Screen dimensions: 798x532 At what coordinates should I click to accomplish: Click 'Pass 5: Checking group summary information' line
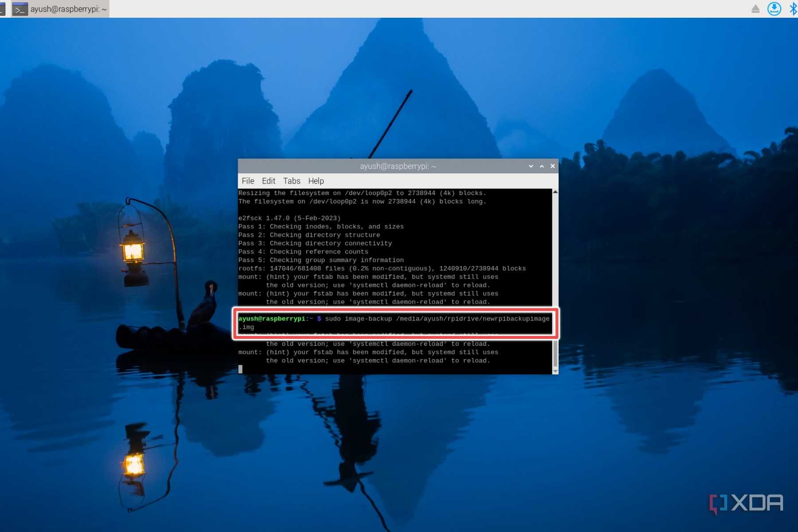[321, 260]
